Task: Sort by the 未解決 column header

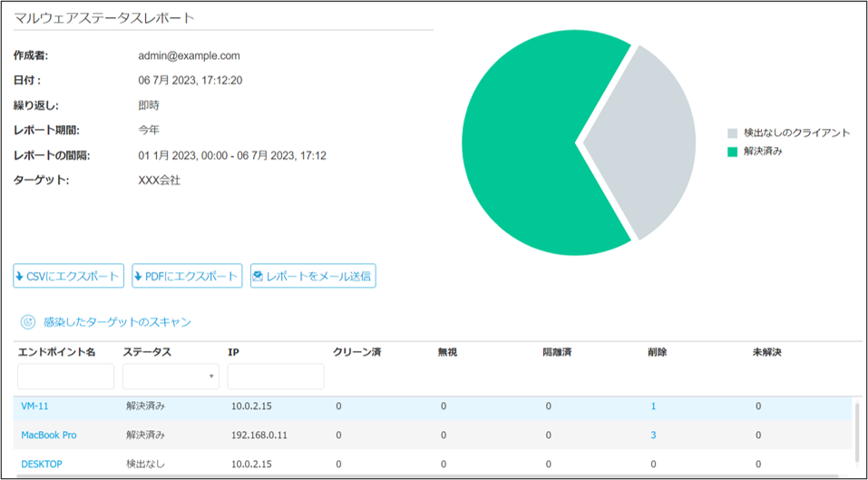Action: (x=767, y=351)
